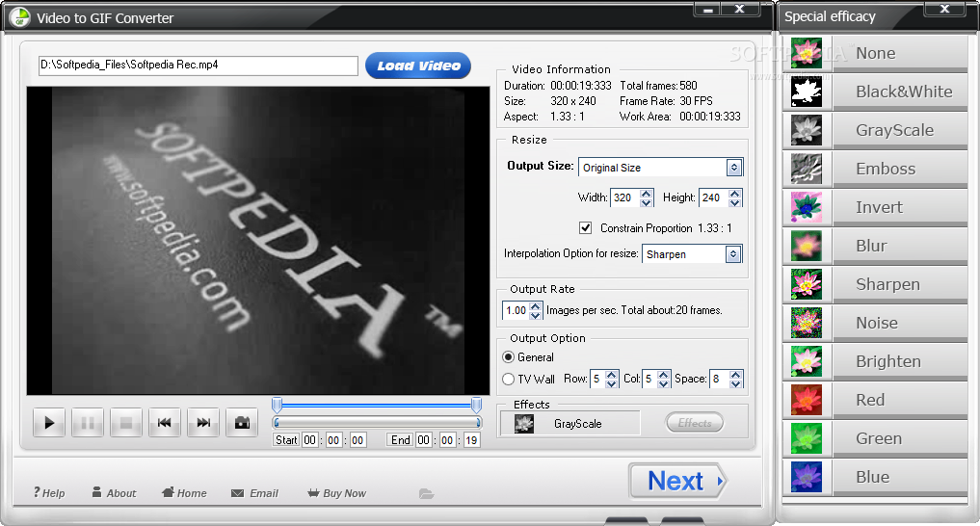The width and height of the screenshot is (980, 526).
Task: Select the General output option
Action: [508, 357]
